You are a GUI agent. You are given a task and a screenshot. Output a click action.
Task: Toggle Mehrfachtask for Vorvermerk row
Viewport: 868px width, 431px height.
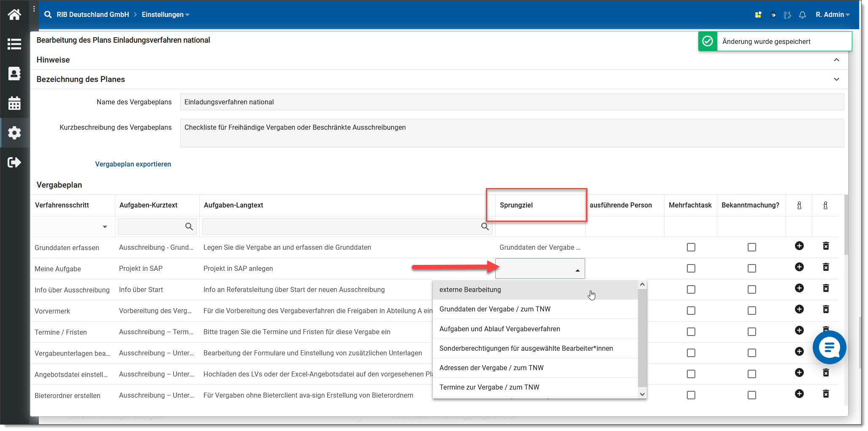click(x=691, y=311)
